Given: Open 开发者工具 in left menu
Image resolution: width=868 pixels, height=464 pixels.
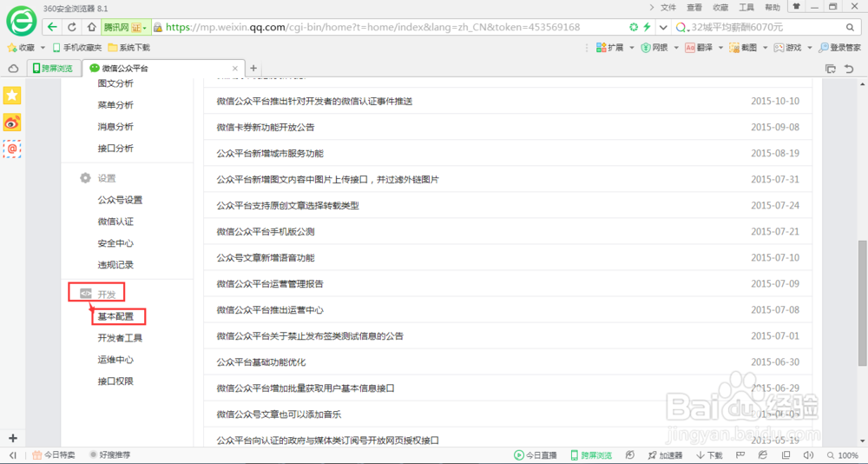Looking at the screenshot, I should pyautogui.click(x=120, y=338).
